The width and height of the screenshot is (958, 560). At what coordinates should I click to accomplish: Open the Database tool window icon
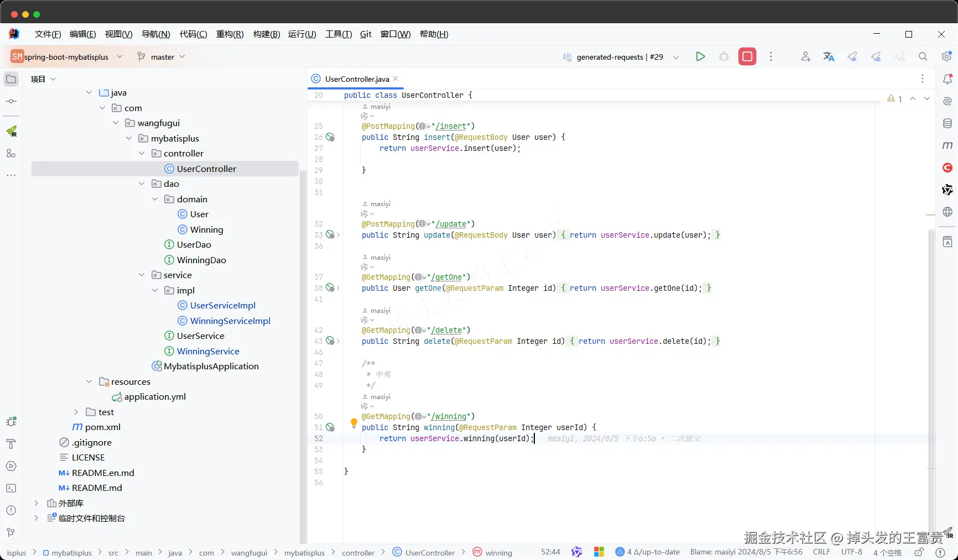[x=947, y=123]
